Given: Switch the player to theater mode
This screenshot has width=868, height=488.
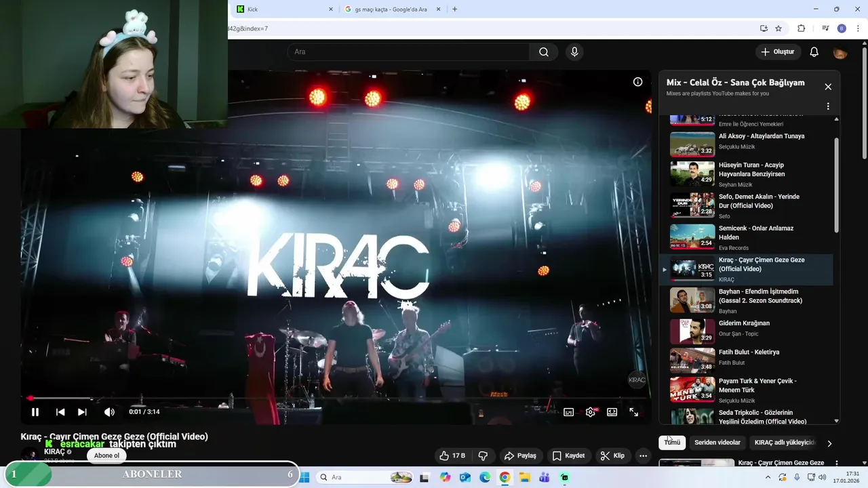Looking at the screenshot, I should coord(612,412).
